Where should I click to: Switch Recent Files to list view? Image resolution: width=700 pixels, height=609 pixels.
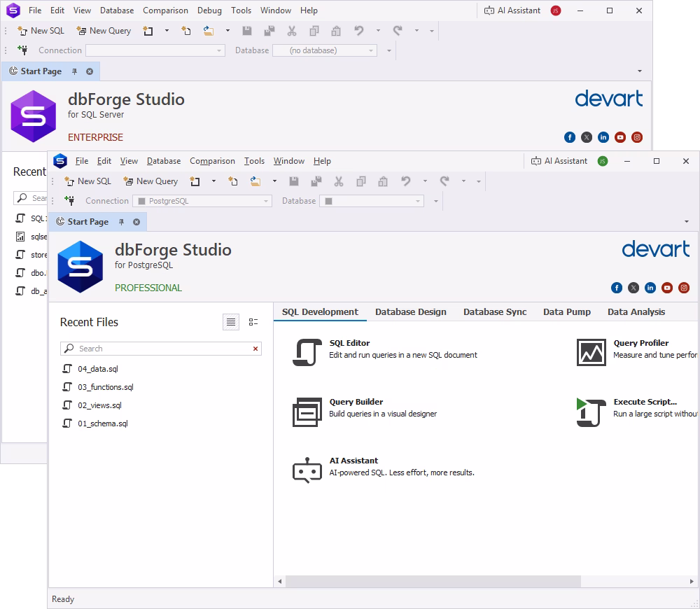click(231, 322)
